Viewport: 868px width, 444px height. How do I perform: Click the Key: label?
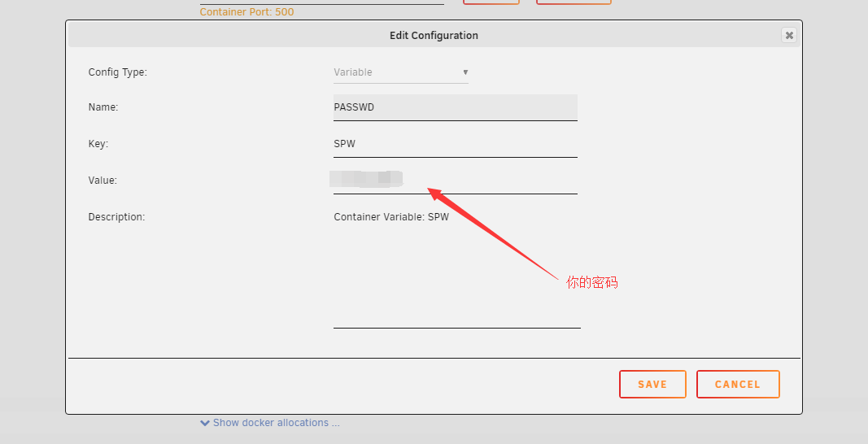(x=98, y=144)
